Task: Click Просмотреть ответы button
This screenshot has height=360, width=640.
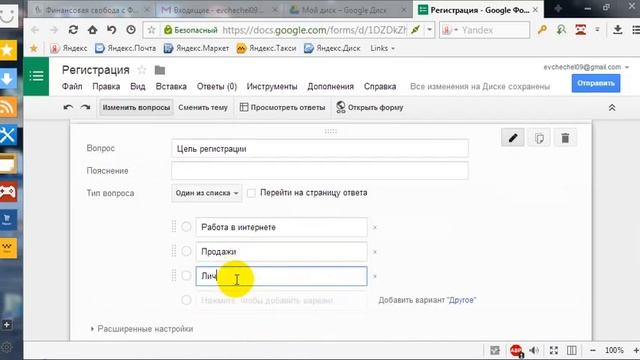Action: tap(282, 108)
